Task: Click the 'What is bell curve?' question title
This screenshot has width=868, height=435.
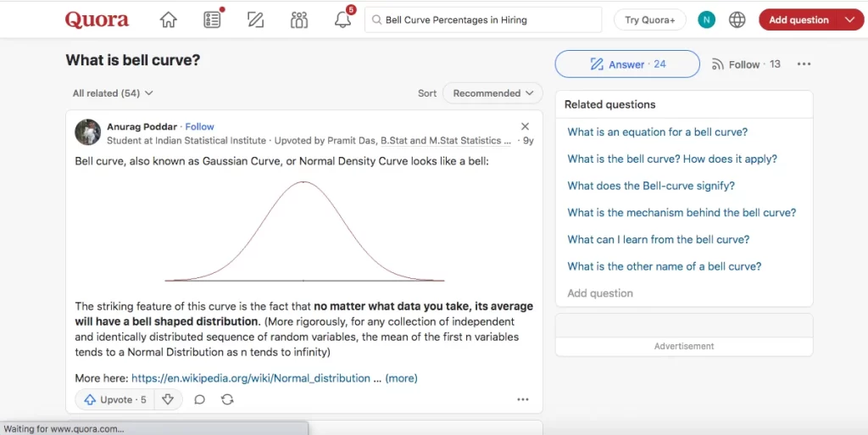Action: pos(133,60)
